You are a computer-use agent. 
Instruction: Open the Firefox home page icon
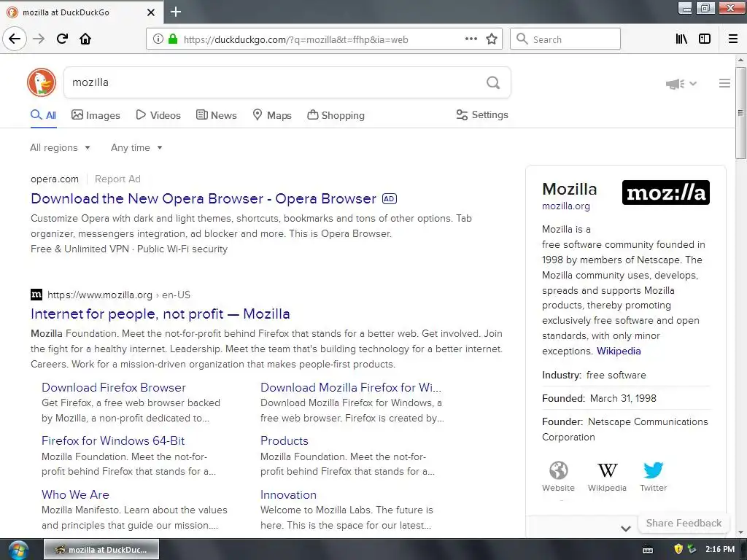click(85, 39)
